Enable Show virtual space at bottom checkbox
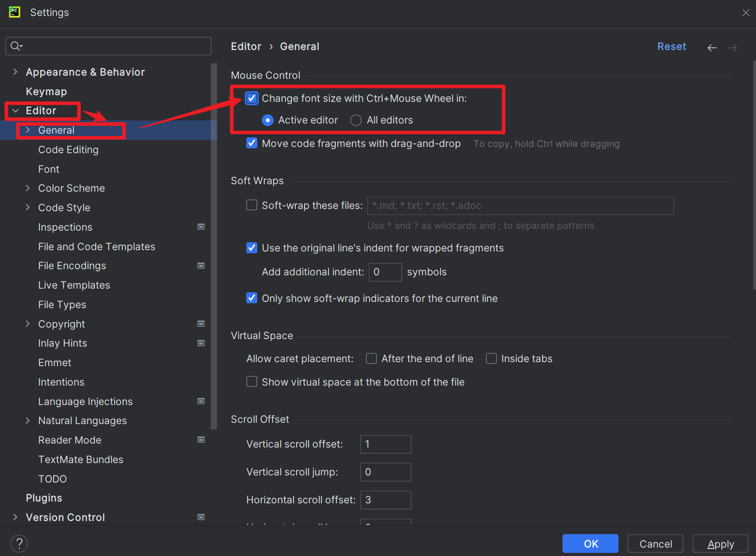This screenshot has height=556, width=756. (x=252, y=382)
